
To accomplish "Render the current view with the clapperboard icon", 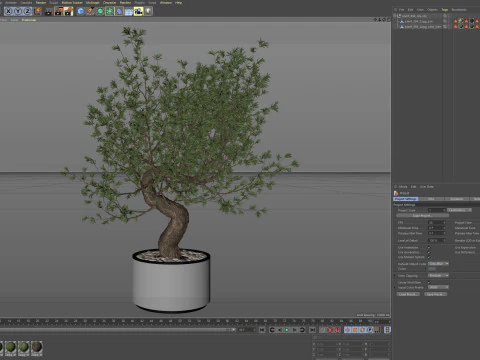I will coord(49,11).
